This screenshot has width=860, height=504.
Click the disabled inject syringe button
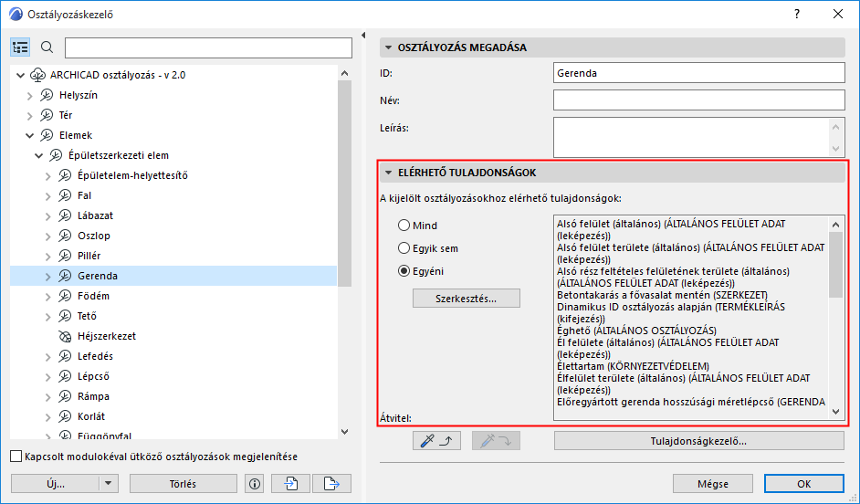[496, 440]
